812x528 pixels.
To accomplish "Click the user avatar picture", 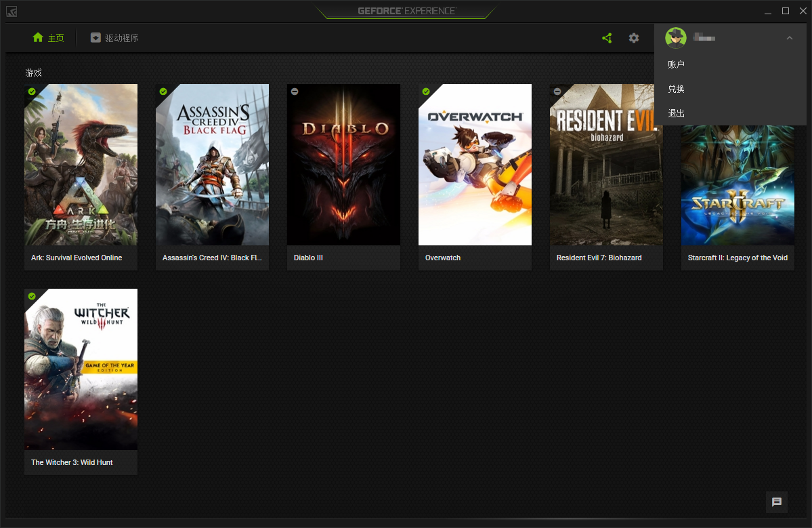I will point(676,38).
